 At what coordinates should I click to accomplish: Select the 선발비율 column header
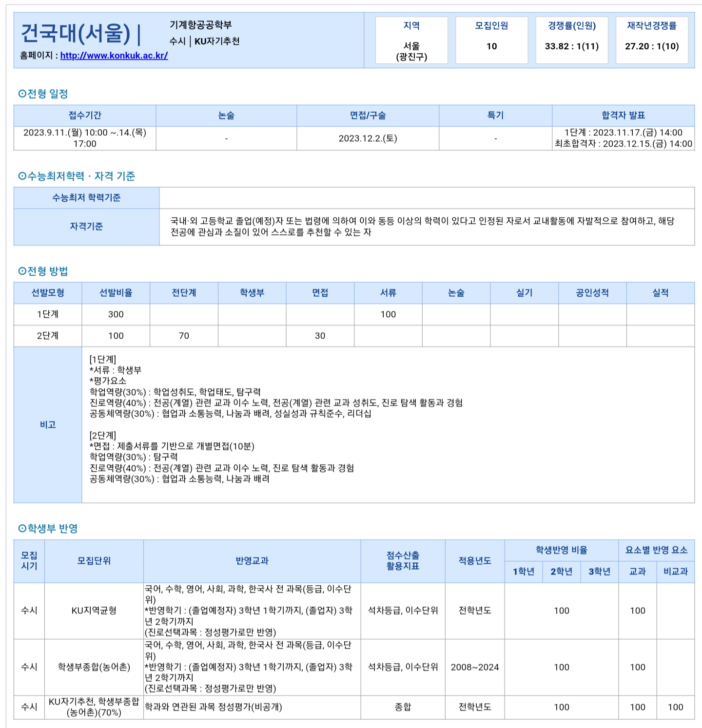click(116, 293)
